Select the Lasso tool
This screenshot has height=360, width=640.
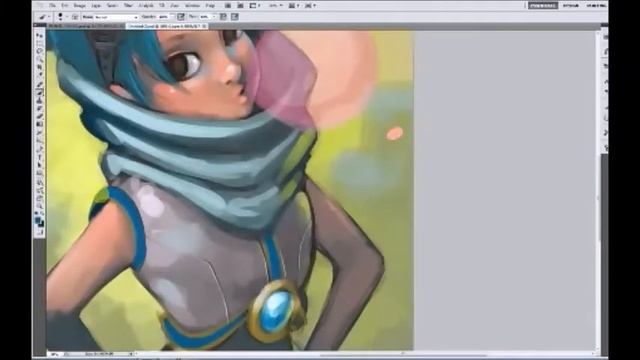pos(39,51)
